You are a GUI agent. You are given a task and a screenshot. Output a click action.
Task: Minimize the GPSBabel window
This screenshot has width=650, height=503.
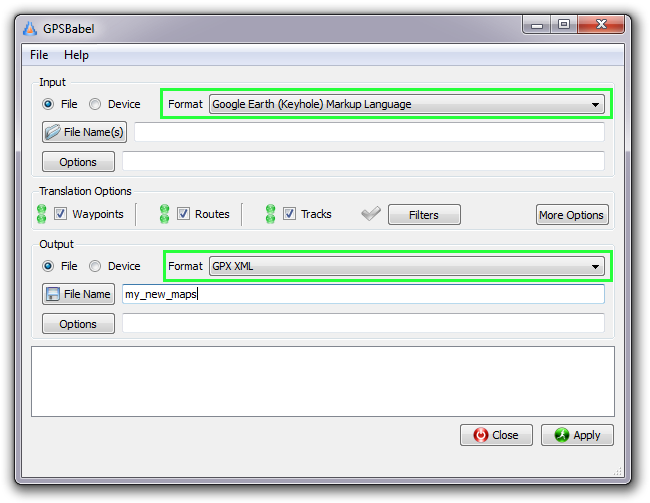[537, 24]
